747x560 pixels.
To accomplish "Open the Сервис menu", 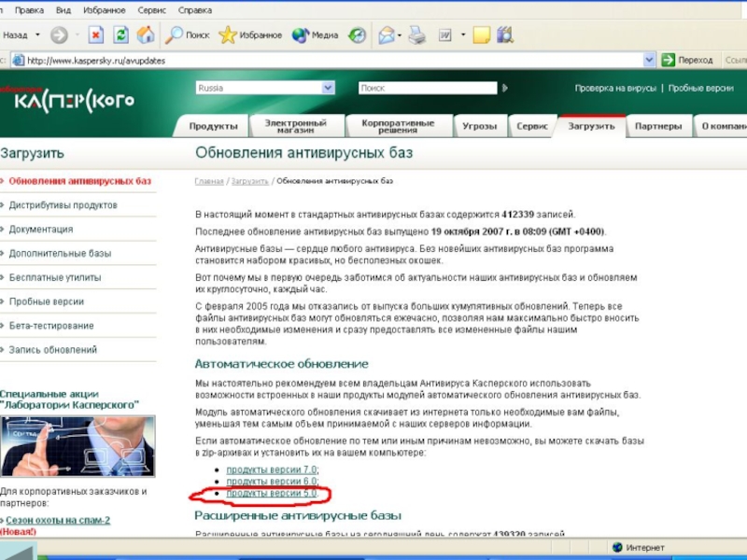I will (152, 10).
